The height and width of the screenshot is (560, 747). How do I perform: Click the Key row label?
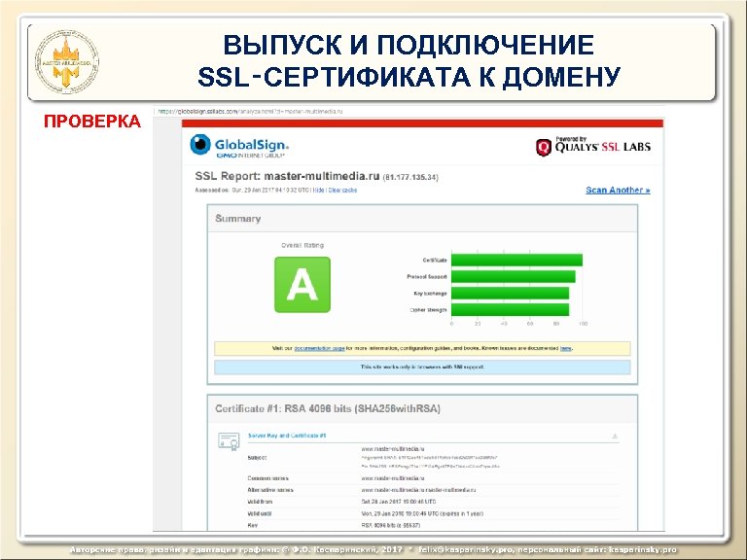pyautogui.click(x=253, y=525)
